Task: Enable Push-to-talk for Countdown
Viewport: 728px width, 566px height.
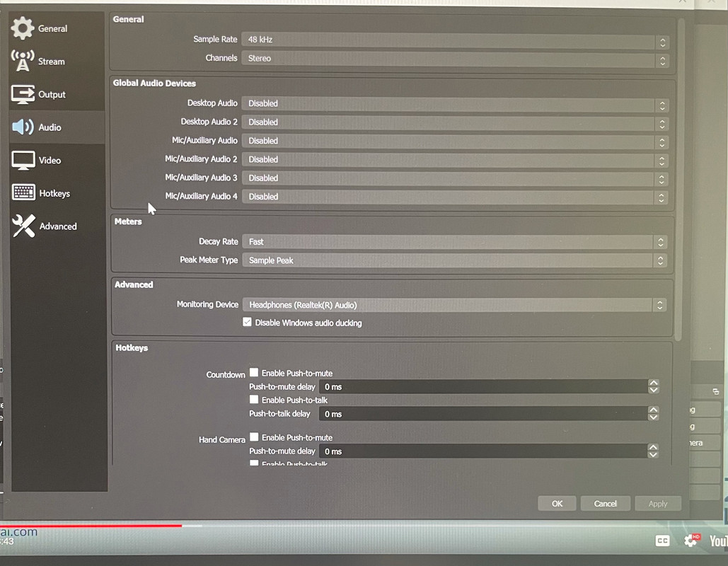Action: [254, 399]
